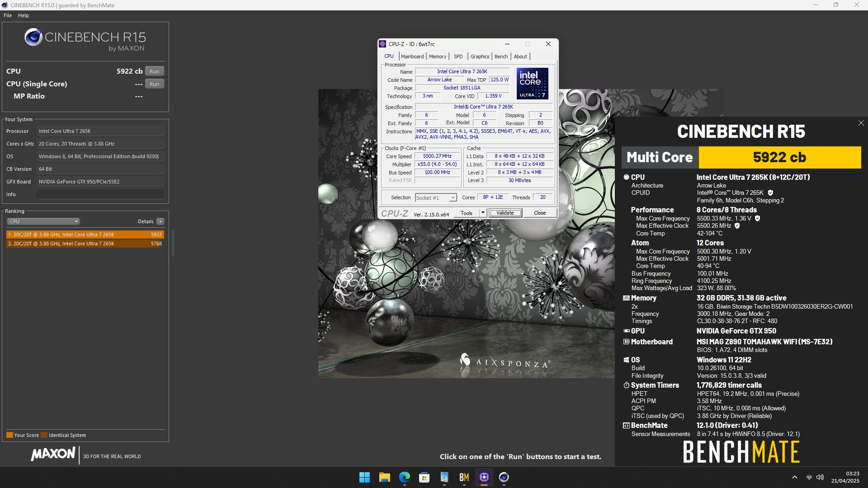This screenshot has height=488, width=868.
Task: Select ranking entry with score 5768
Action: pyautogui.click(x=85, y=244)
